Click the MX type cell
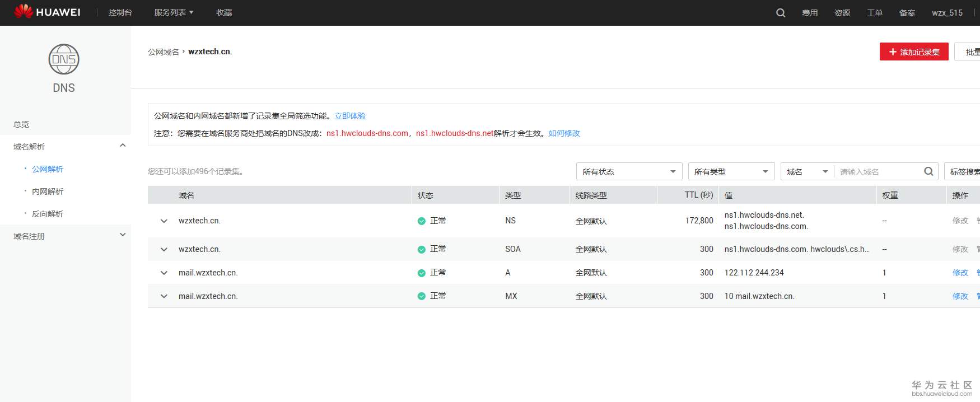 tap(511, 296)
